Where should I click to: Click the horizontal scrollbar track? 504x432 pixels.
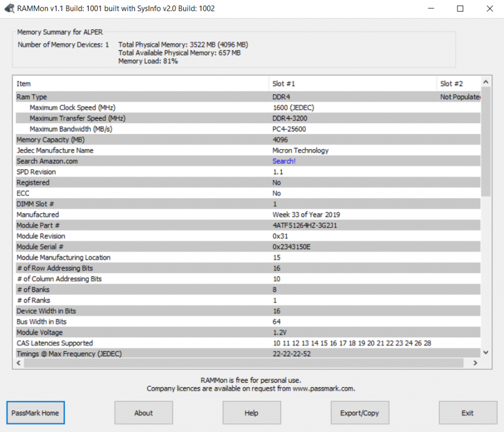pos(244,363)
